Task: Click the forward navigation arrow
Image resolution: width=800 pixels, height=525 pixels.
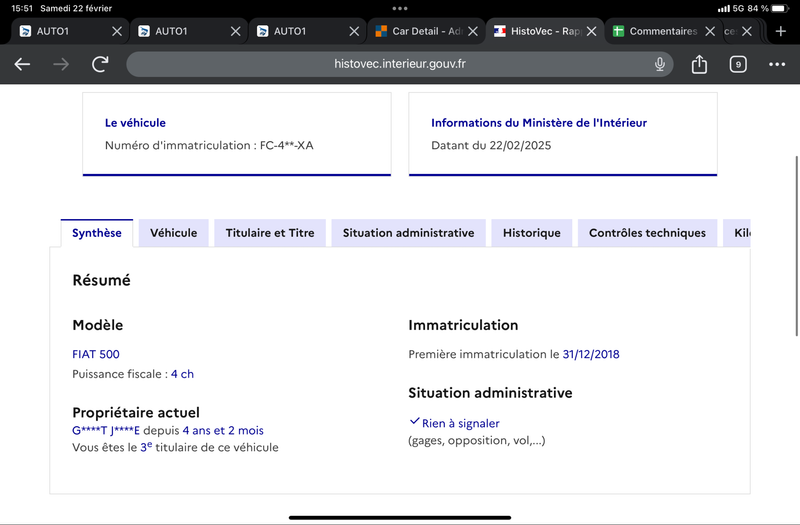Action: [61, 64]
